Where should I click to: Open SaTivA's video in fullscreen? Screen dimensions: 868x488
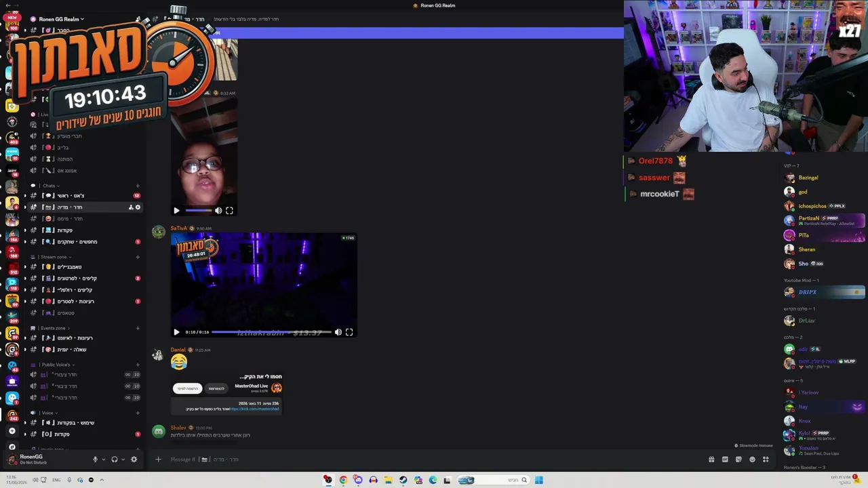349,332
